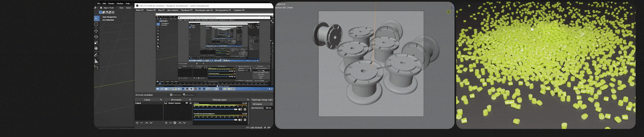
Task: Open the Затухание transition dropdown
Action: 262,104
